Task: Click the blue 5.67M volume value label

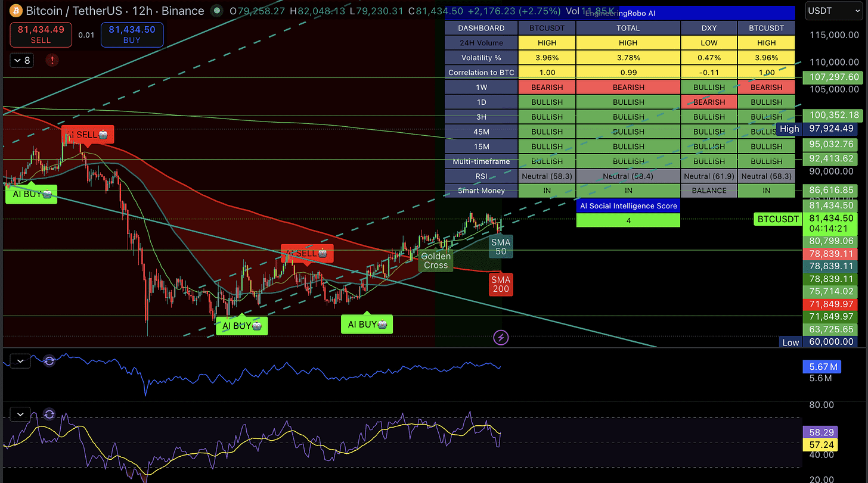Action: coord(821,367)
